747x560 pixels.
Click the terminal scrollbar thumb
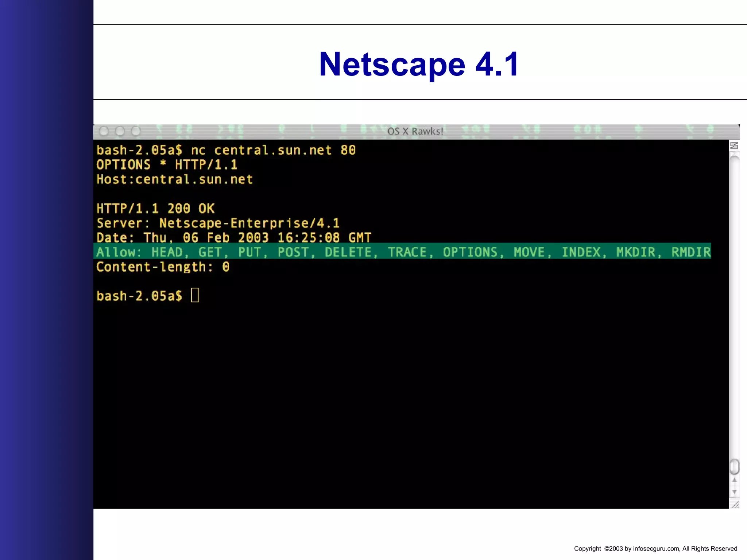734,467
